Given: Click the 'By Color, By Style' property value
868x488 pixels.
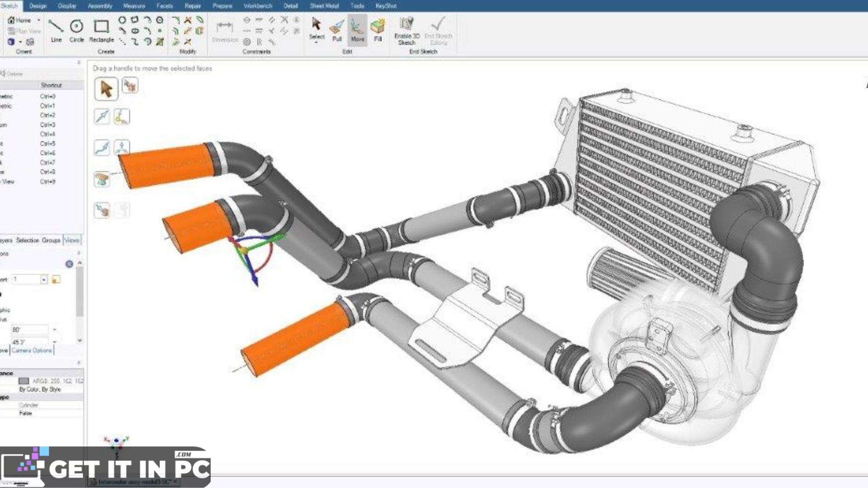Looking at the screenshot, I should click(40, 389).
